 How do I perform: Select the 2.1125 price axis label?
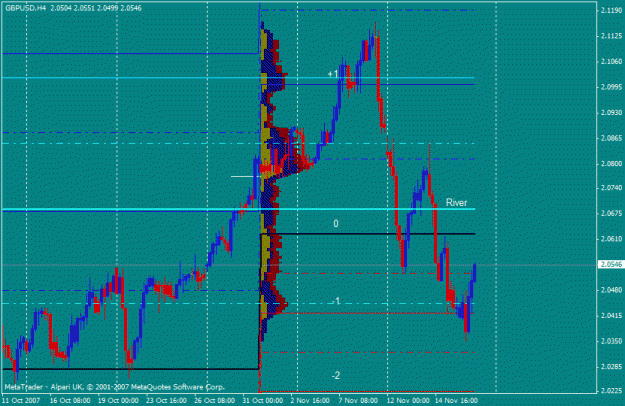[x=611, y=36]
